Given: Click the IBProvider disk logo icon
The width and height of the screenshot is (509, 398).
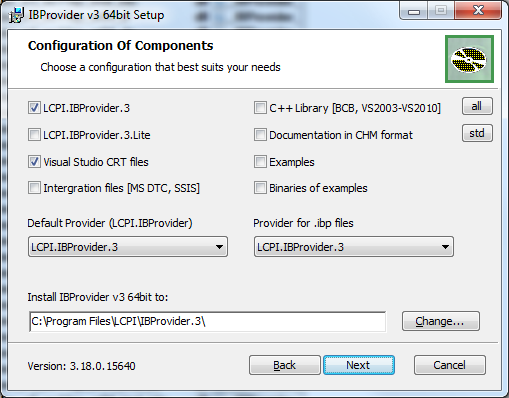Looking at the screenshot, I should [x=469, y=59].
